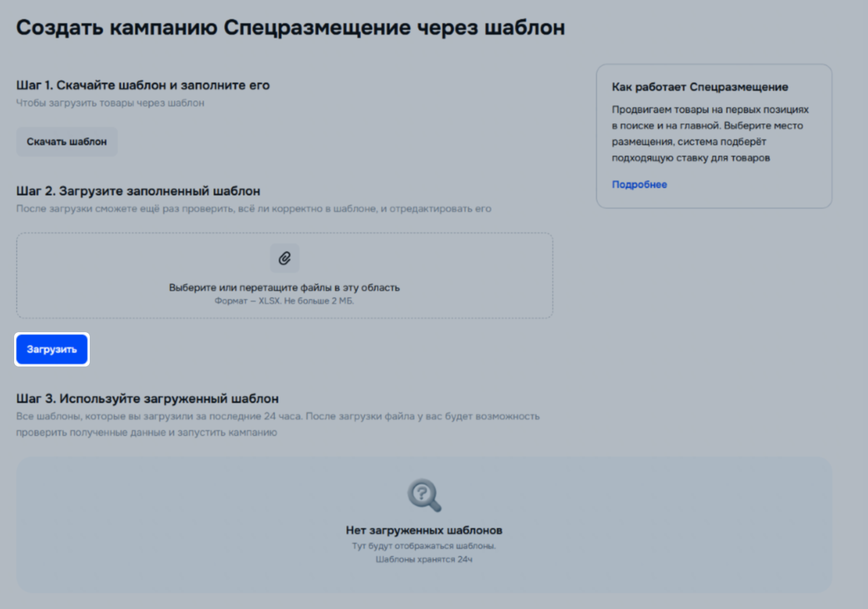
Task: Click the Тут будут отображаться шаблоны text
Action: [424, 546]
